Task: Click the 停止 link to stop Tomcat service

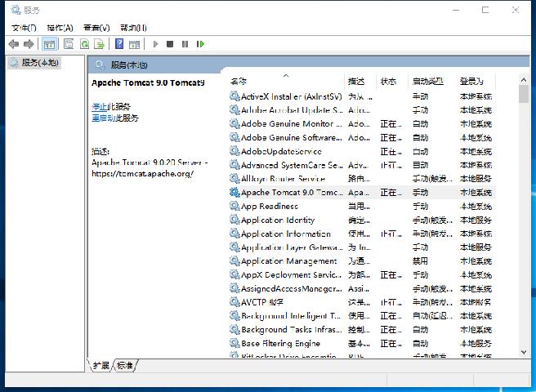Action: click(99, 107)
